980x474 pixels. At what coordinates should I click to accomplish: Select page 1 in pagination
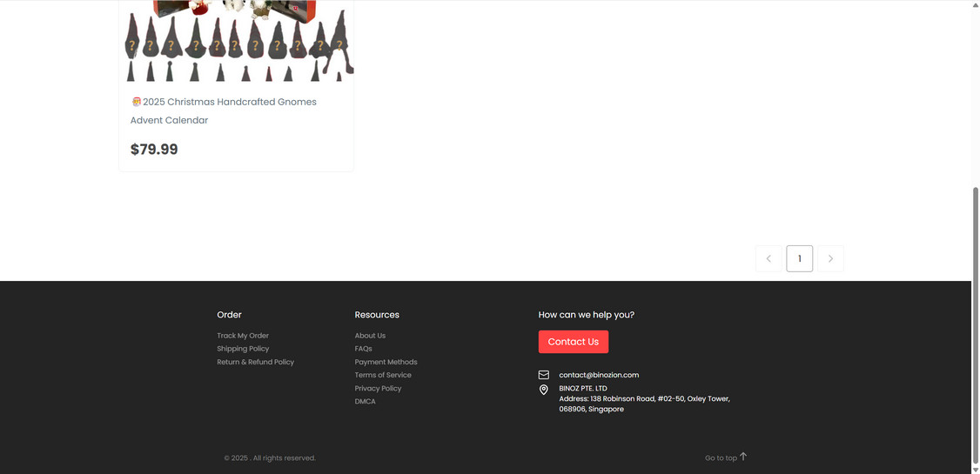coord(799,258)
